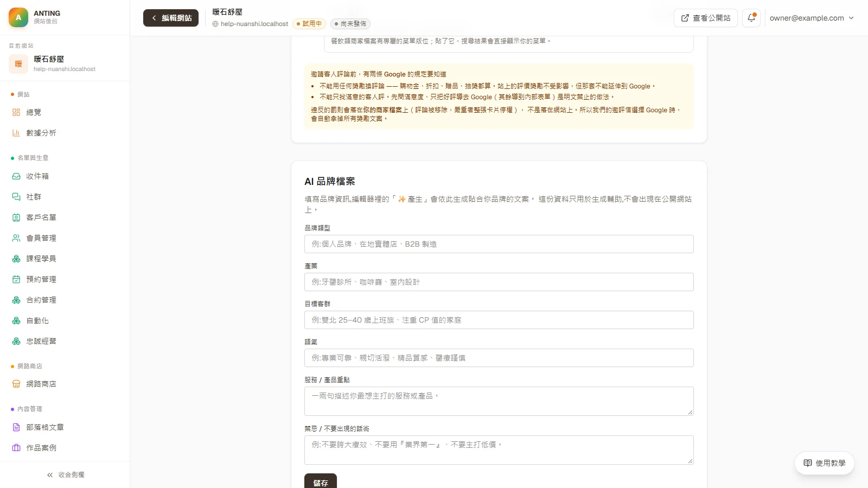This screenshot has height=488, width=868.
Task: Focus the 品牌類型 input field
Action: 499,244
